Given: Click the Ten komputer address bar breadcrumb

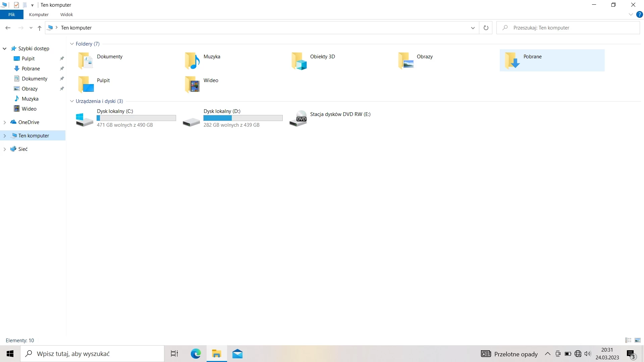Looking at the screenshot, I should click(76, 28).
